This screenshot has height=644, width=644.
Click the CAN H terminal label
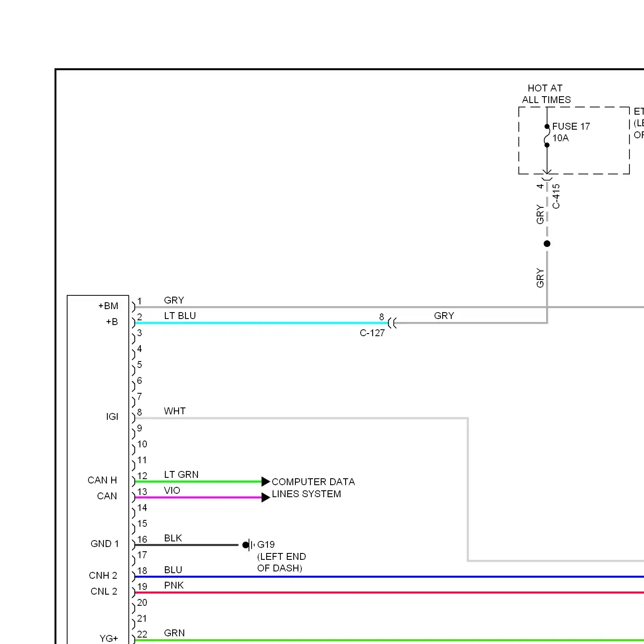pyautogui.click(x=102, y=480)
